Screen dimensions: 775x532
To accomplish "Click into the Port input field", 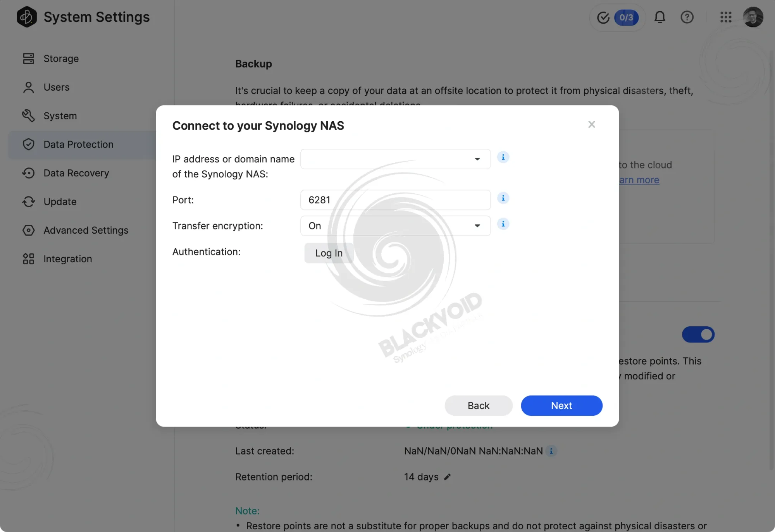I will (x=395, y=200).
